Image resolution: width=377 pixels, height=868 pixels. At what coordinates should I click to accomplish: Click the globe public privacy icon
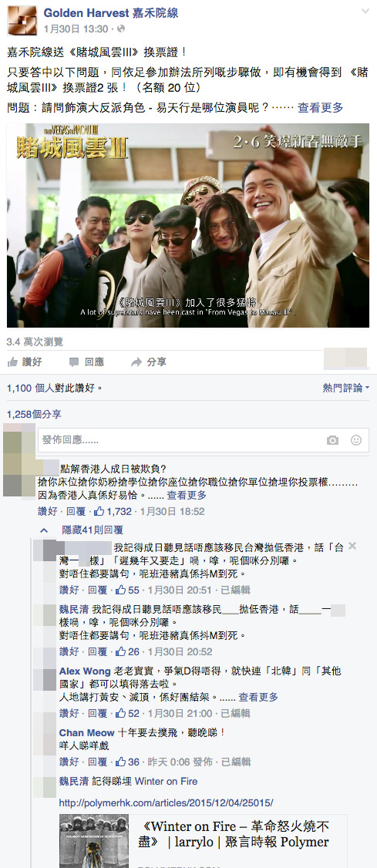pyautogui.click(x=121, y=29)
